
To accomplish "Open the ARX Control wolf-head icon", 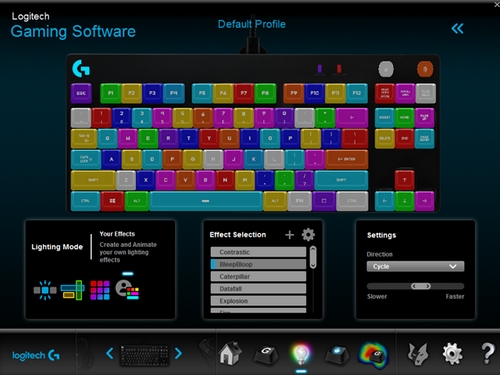I will click(418, 354).
